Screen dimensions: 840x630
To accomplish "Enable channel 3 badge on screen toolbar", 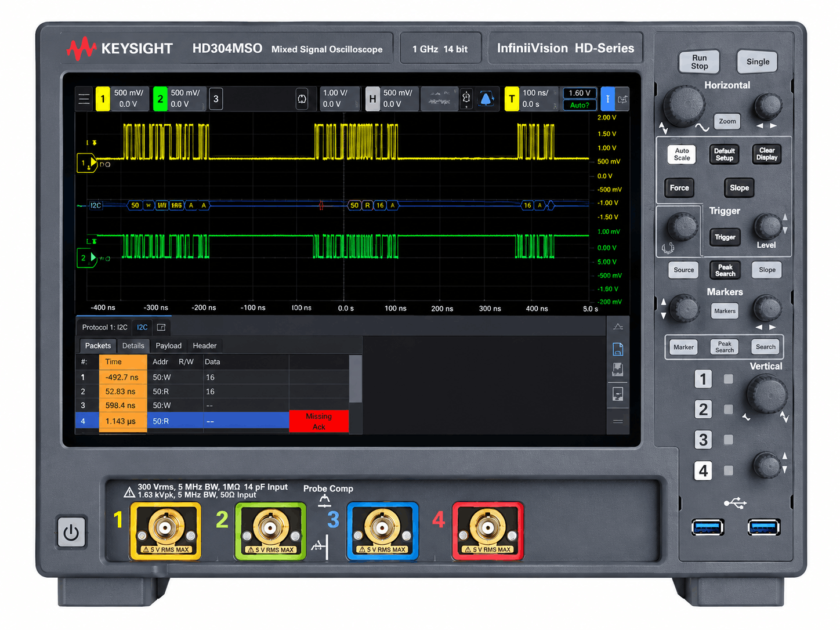I will pyautogui.click(x=216, y=99).
